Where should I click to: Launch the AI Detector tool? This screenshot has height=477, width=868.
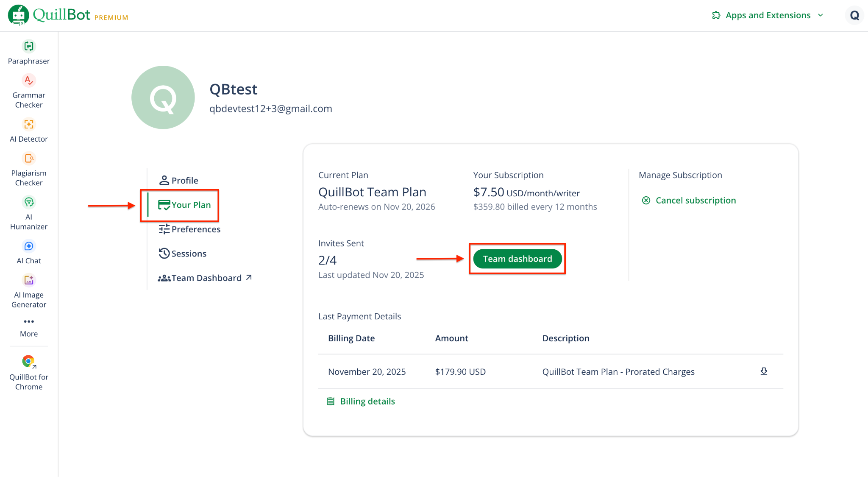29,124
